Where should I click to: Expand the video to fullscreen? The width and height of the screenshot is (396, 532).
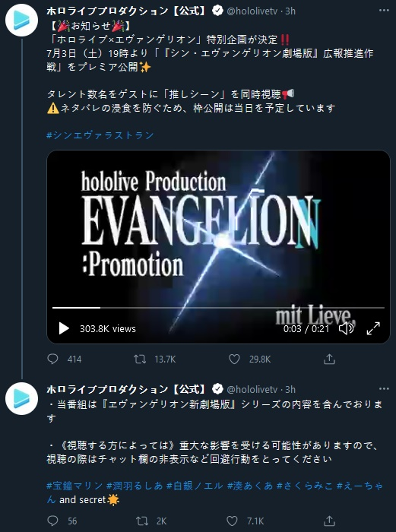click(373, 328)
